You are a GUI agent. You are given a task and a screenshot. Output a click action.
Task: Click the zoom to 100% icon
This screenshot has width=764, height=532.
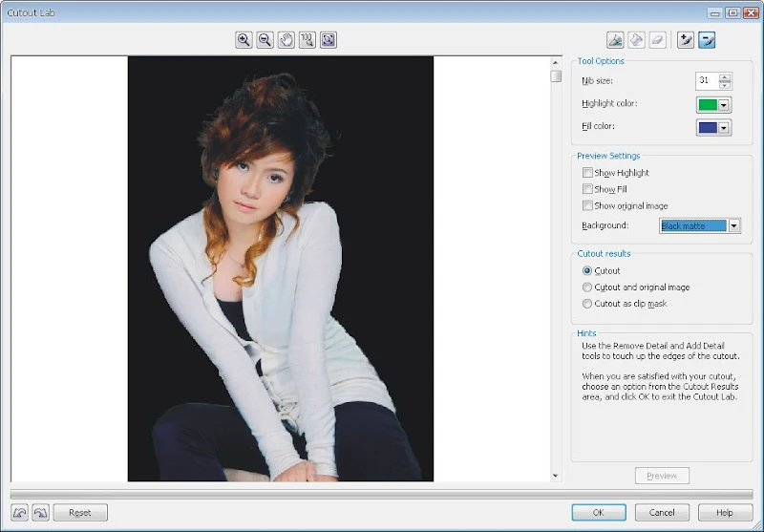click(x=308, y=40)
